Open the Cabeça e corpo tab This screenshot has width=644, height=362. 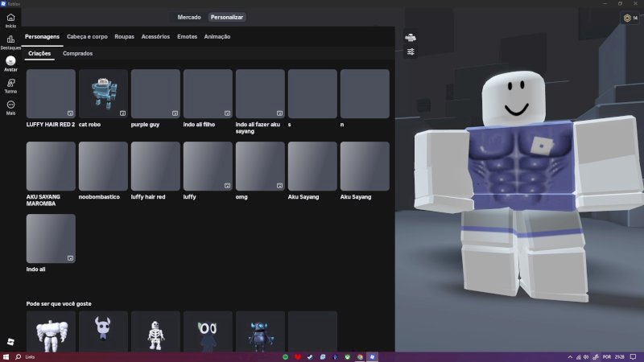(87, 36)
